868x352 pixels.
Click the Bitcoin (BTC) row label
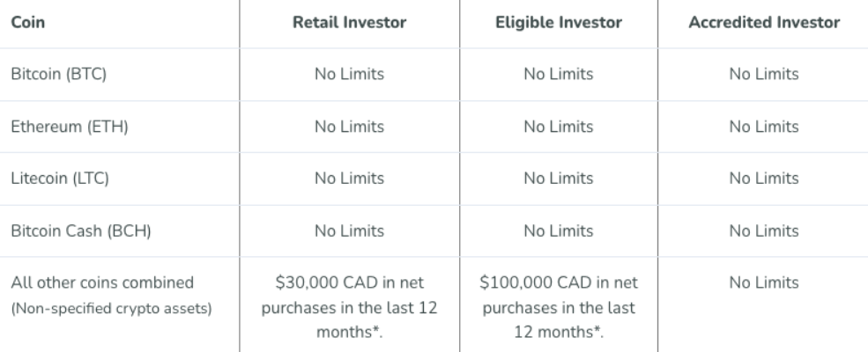click(x=59, y=74)
